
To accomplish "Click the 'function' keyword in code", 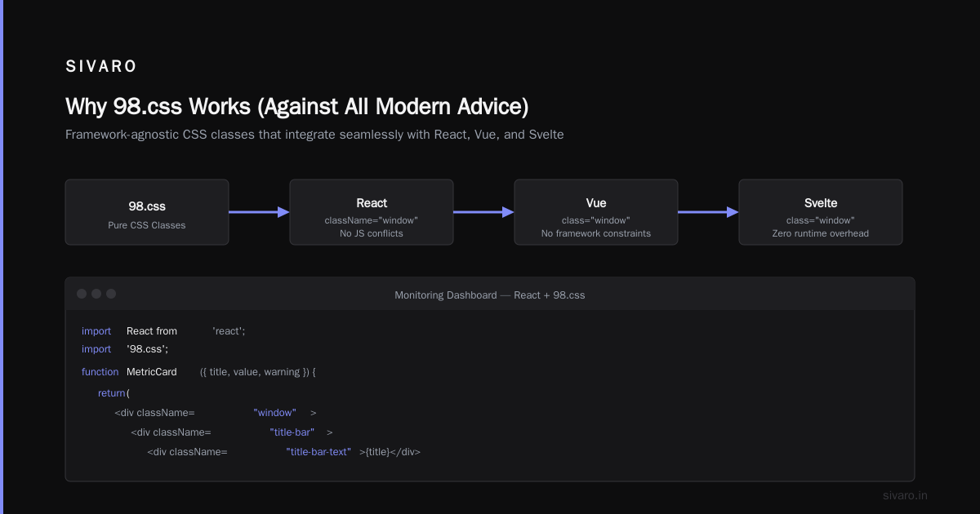I will point(100,372).
